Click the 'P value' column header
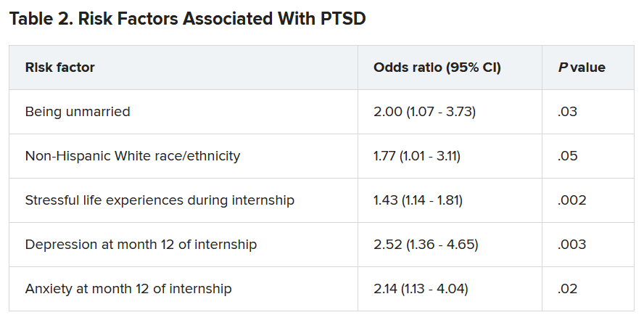The image size is (644, 315). click(582, 67)
